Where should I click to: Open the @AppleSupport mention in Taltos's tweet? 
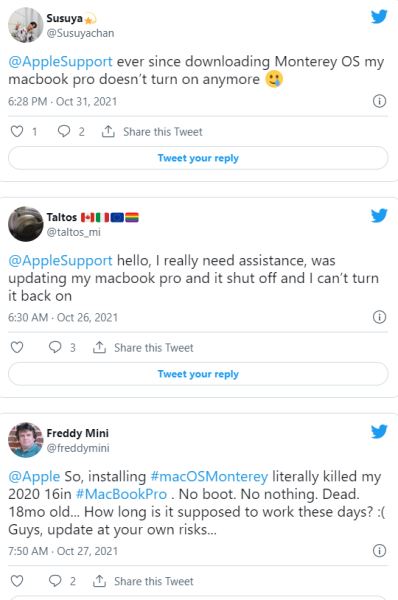[x=60, y=261]
